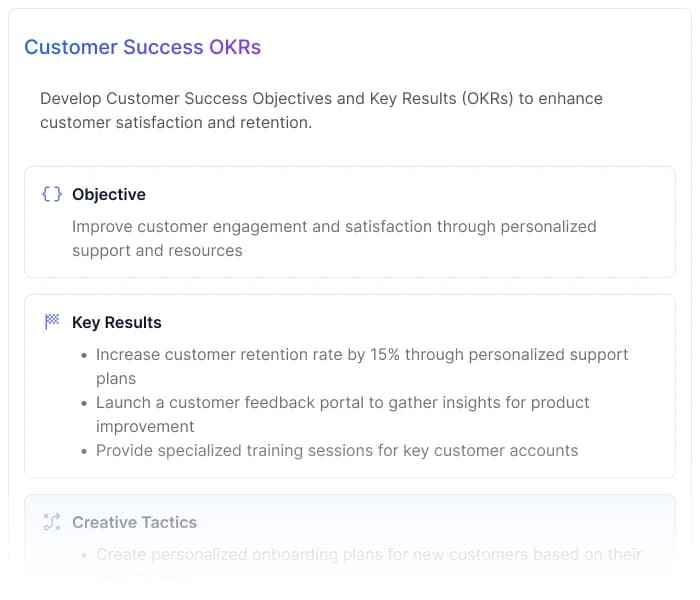Screen dimensions: 700x600
Task: Click the personalized onboarding plans tactic
Action: (368, 555)
